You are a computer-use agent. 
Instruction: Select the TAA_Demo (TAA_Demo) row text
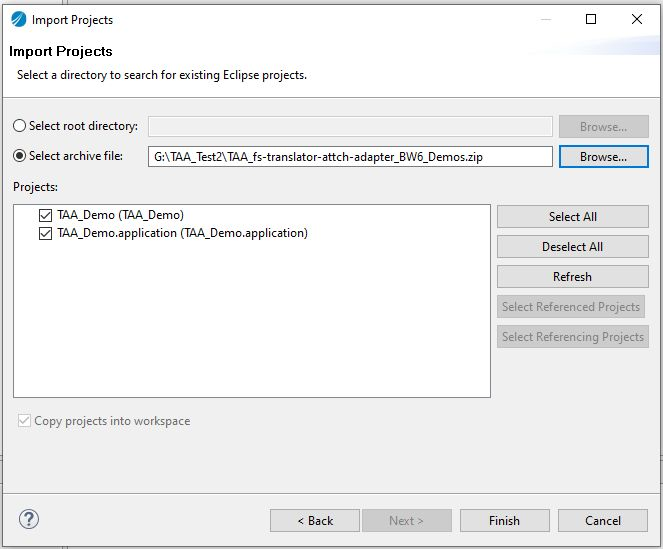121,215
